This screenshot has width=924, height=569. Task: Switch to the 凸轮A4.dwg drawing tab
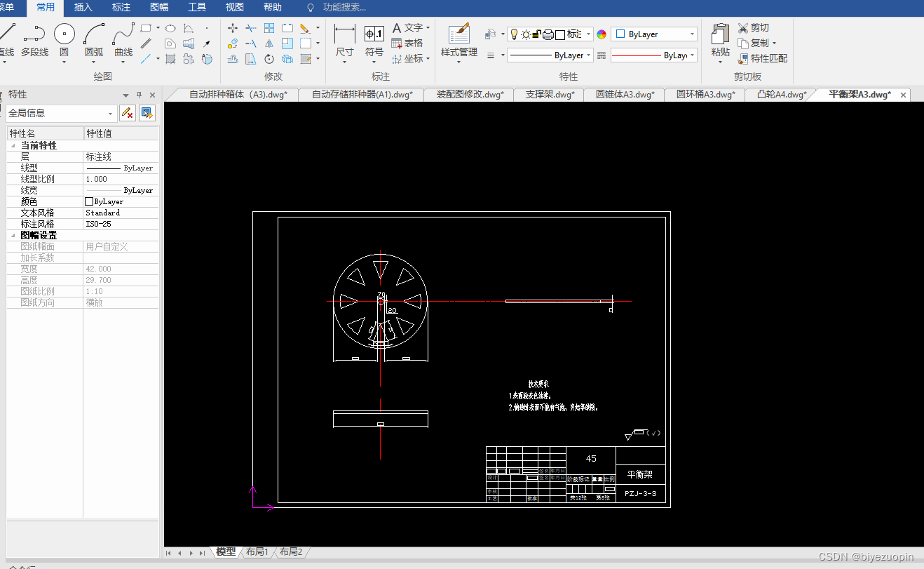coord(782,95)
